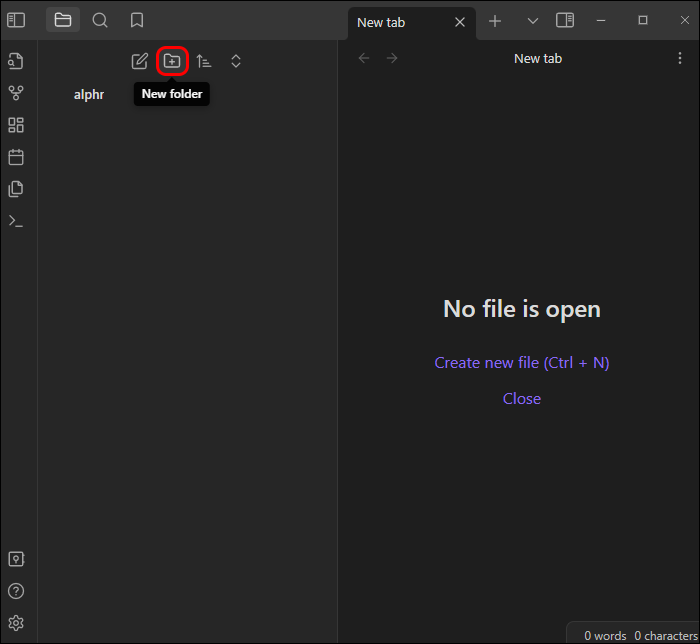Click the New folder icon

(x=172, y=61)
